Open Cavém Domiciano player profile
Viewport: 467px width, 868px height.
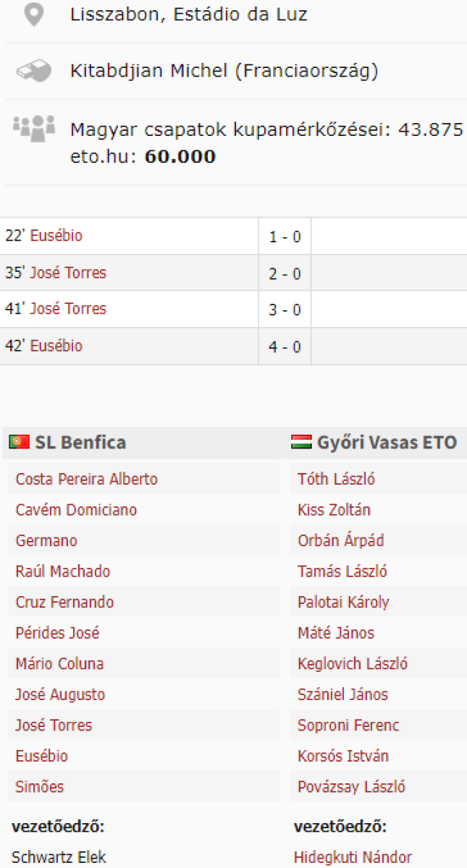[x=76, y=510]
